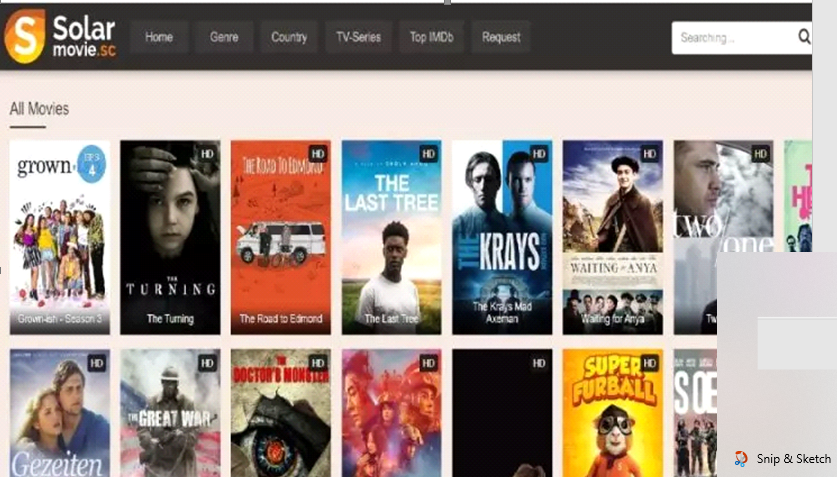Viewport: 837px width, 477px height.
Task: Click 'Grown-ish - Season 3' caption
Action: coord(60,319)
